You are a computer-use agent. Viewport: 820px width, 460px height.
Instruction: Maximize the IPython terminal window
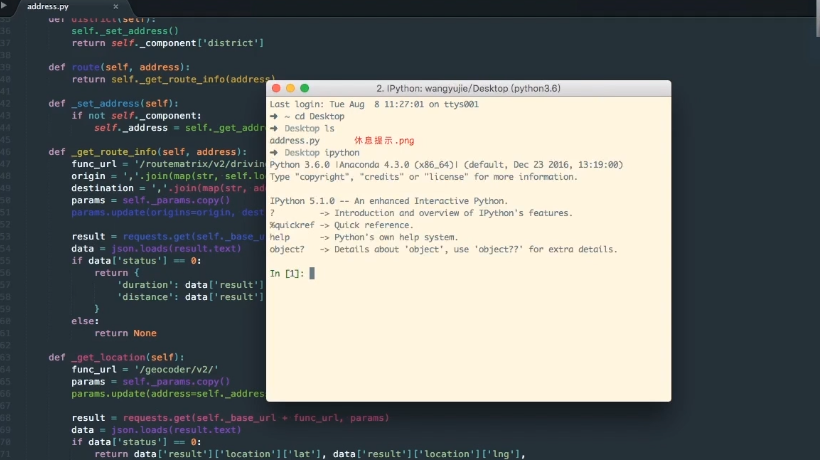304,88
